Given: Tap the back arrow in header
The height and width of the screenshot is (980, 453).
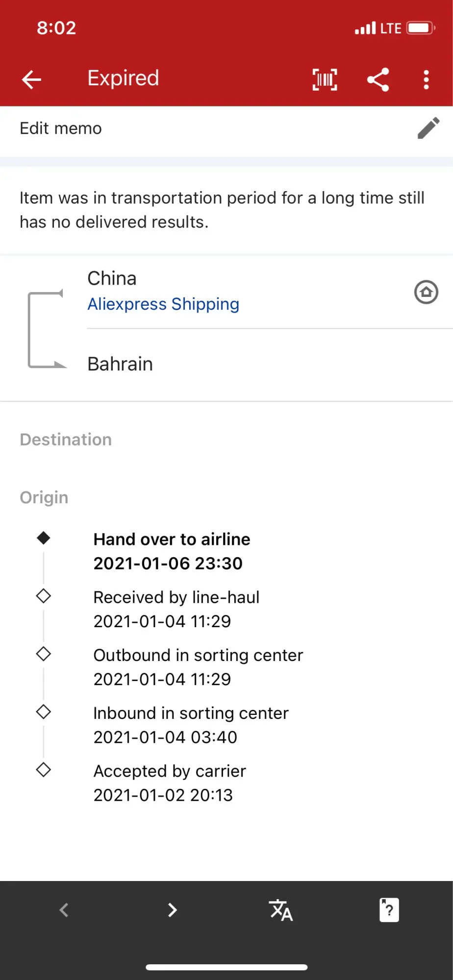Looking at the screenshot, I should click(x=32, y=79).
